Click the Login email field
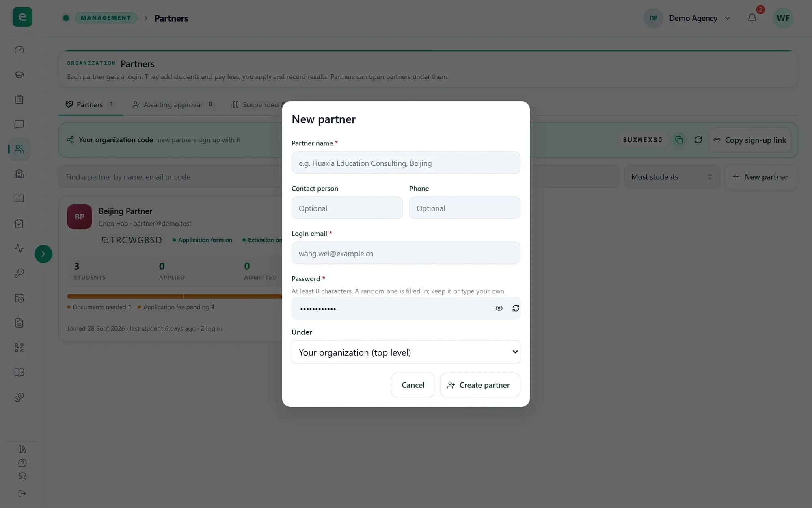The image size is (812, 508). tap(406, 253)
